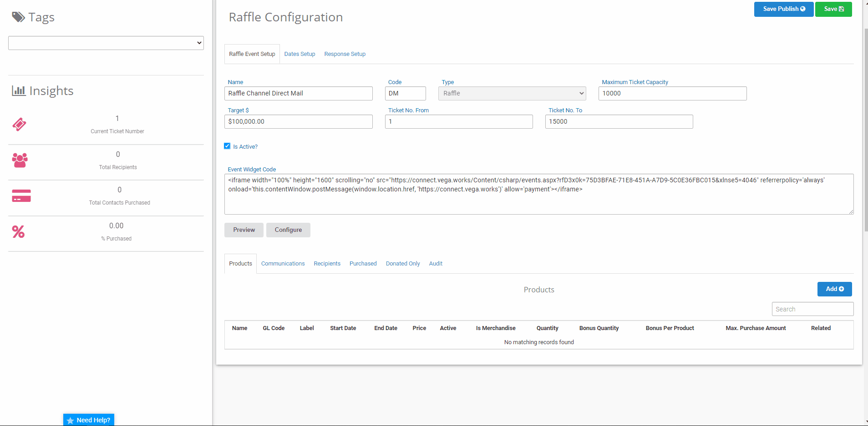This screenshot has width=868, height=426.
Task: Click the Products Search box
Action: pos(813,309)
